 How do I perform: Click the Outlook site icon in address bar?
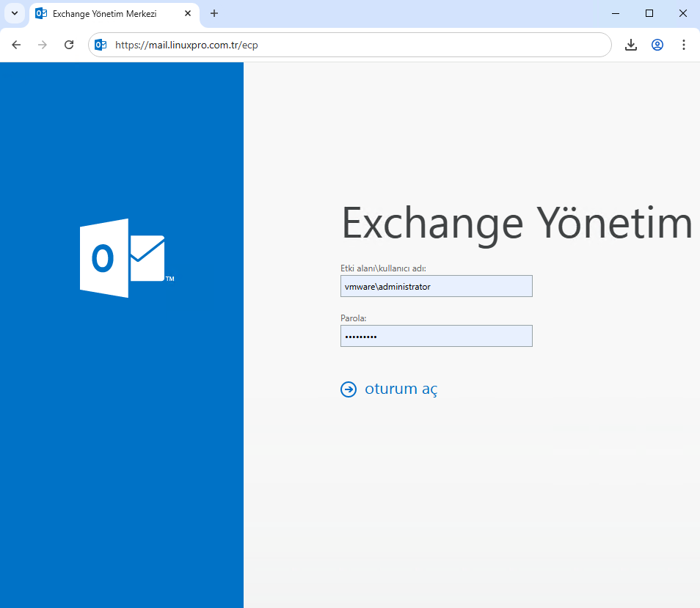tap(101, 45)
